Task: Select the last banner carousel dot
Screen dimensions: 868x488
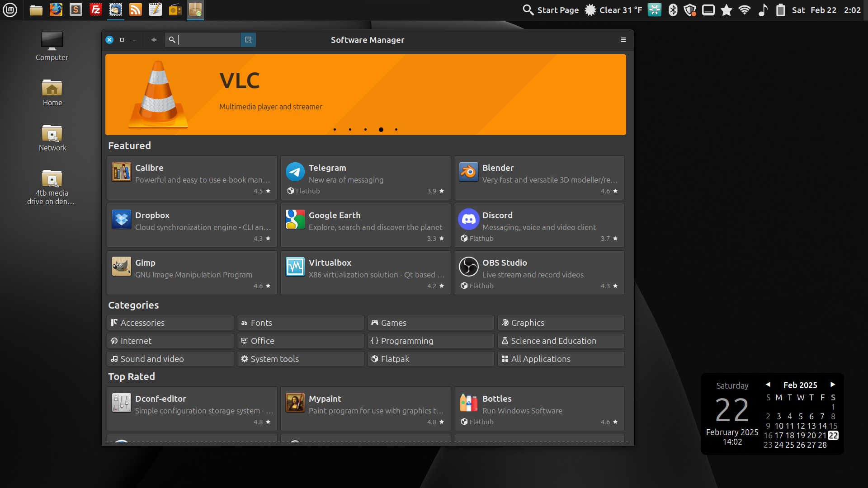Action: click(396, 130)
